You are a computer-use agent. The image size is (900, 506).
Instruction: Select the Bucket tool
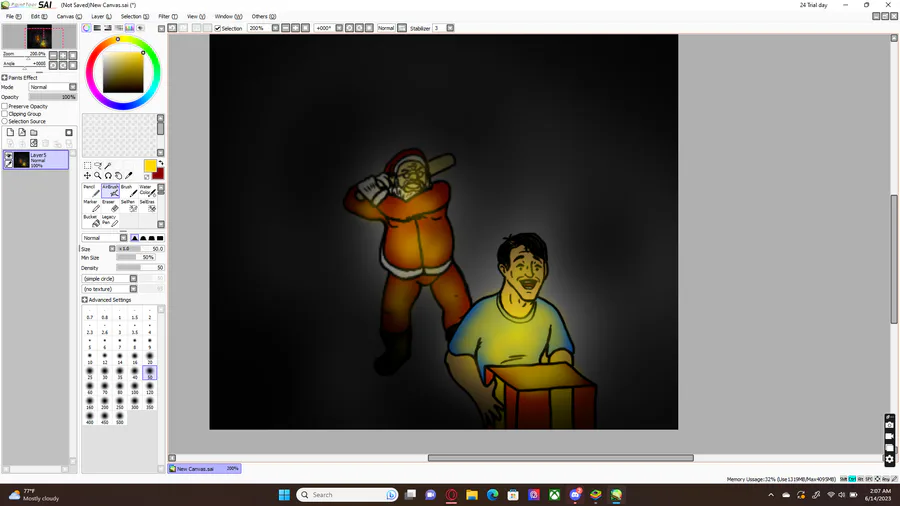(92, 220)
